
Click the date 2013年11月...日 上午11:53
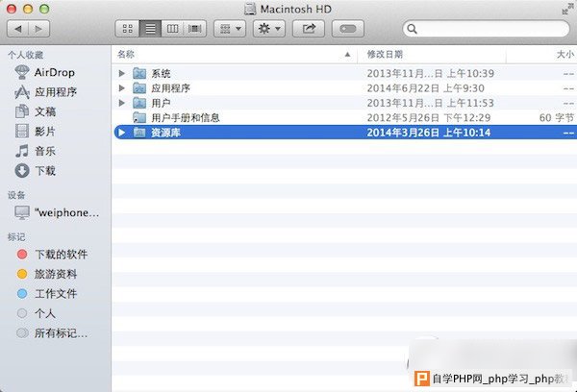(x=431, y=103)
